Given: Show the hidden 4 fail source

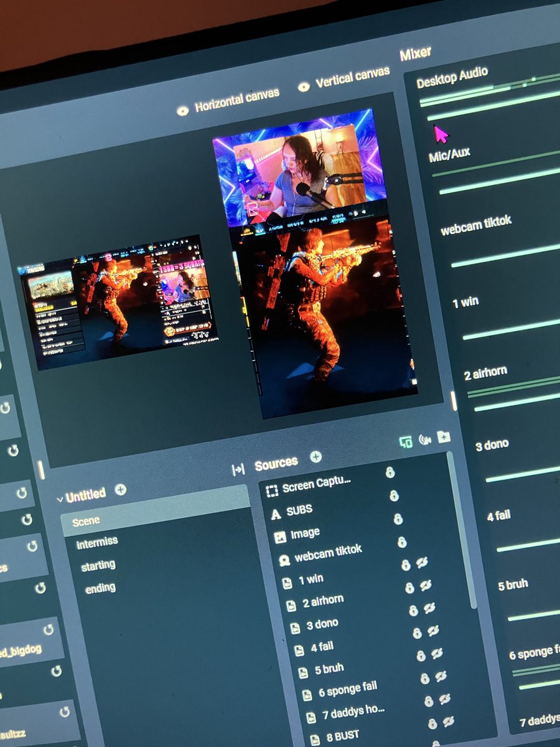Looking at the screenshot, I should [433, 631].
